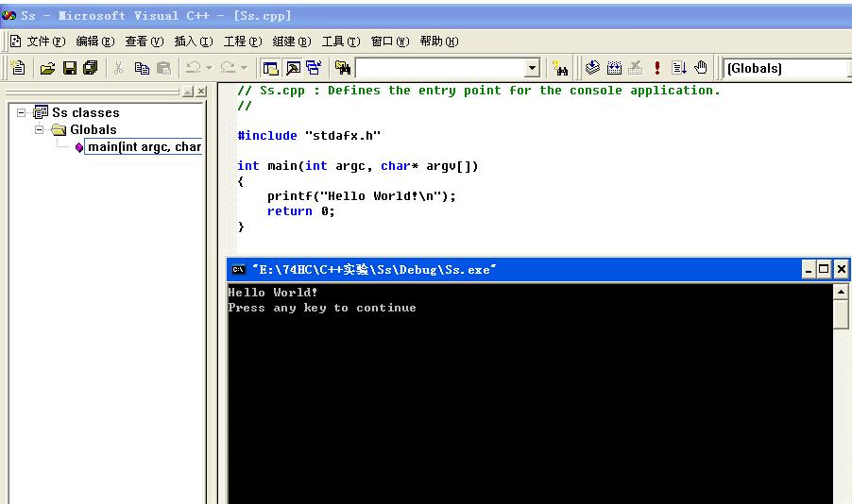The width and height of the screenshot is (852, 504).
Task: Click the Redo arrow icon
Action: [x=228, y=68]
